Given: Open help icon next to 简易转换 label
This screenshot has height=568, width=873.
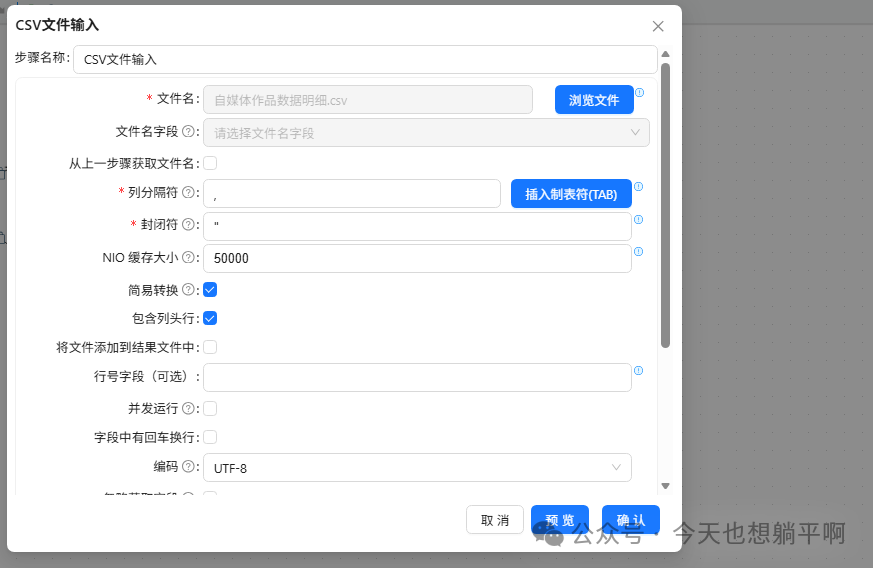Looking at the screenshot, I should coord(188,290).
